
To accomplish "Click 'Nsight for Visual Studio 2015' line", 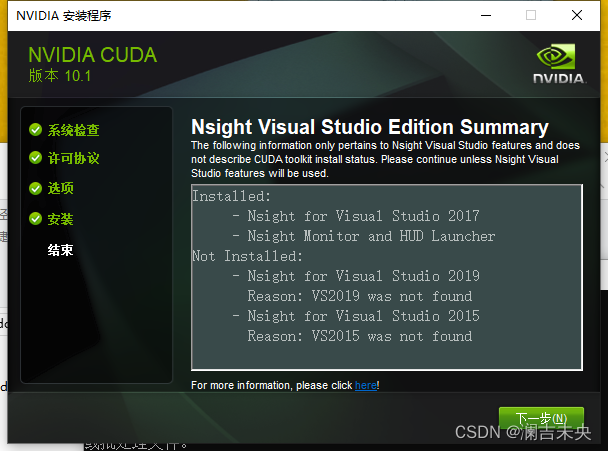I will (x=363, y=316).
